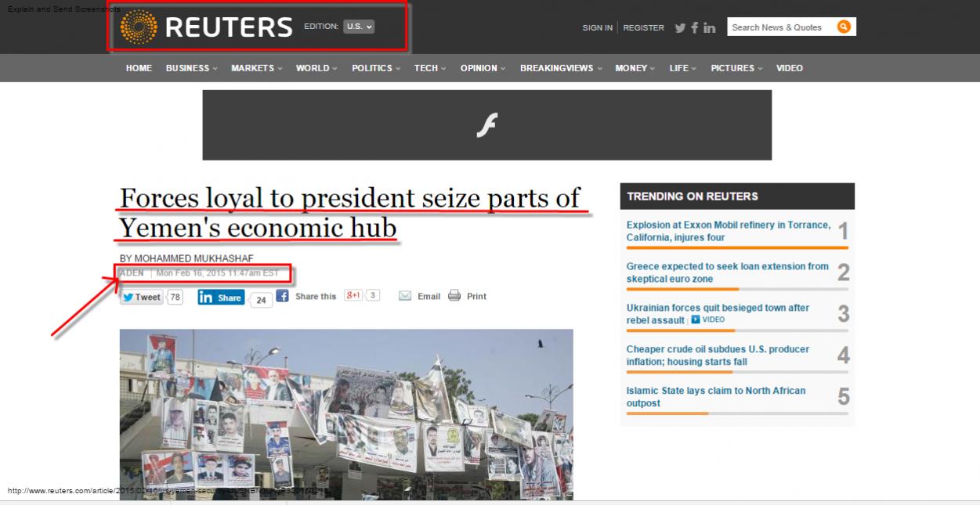Click the Reuters logo in the header

pos(207,27)
